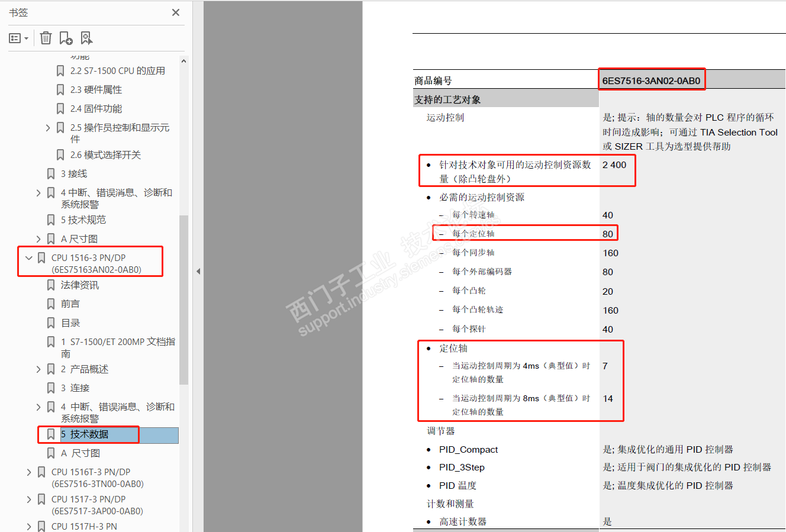This screenshot has height=532, width=786.
Task: Click the PID 温度 row label
Action: (x=458, y=485)
